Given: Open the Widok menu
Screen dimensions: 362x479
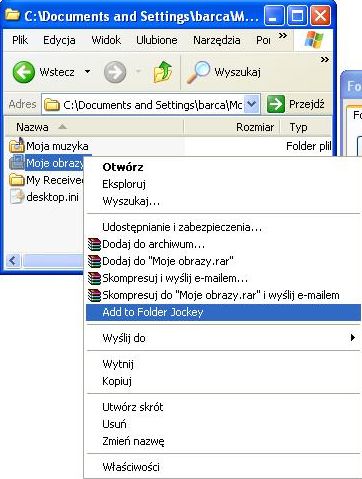Looking at the screenshot, I should (x=106, y=40).
